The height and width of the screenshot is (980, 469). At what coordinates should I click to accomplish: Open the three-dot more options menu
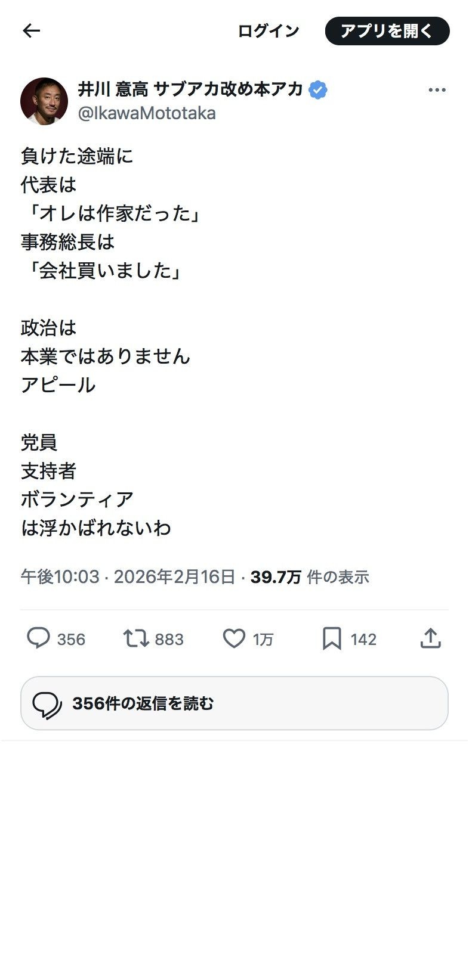click(x=437, y=90)
